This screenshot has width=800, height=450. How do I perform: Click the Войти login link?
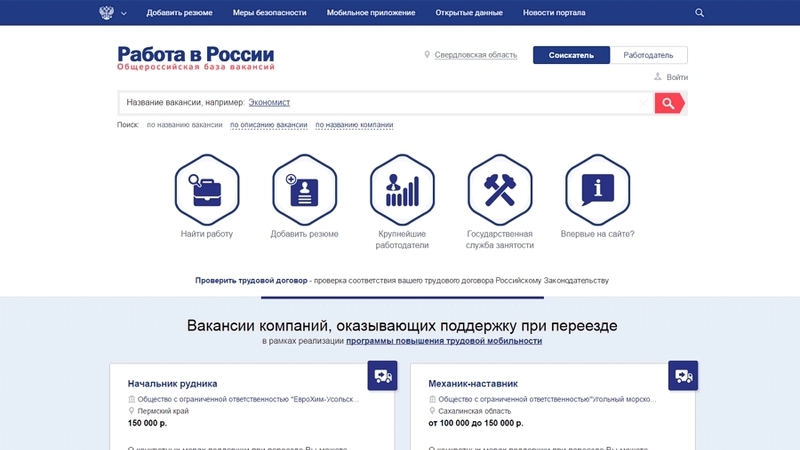[677, 77]
